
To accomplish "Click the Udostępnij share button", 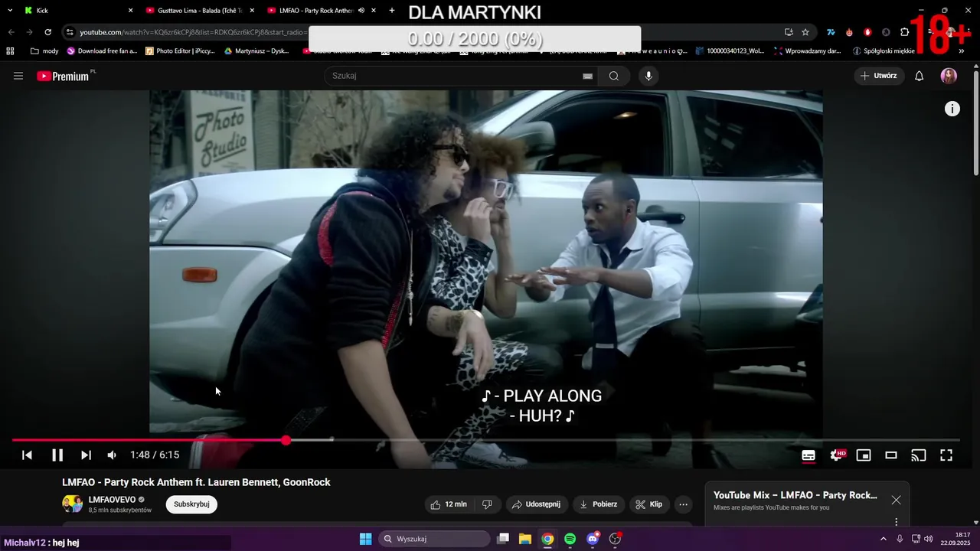I will [536, 504].
